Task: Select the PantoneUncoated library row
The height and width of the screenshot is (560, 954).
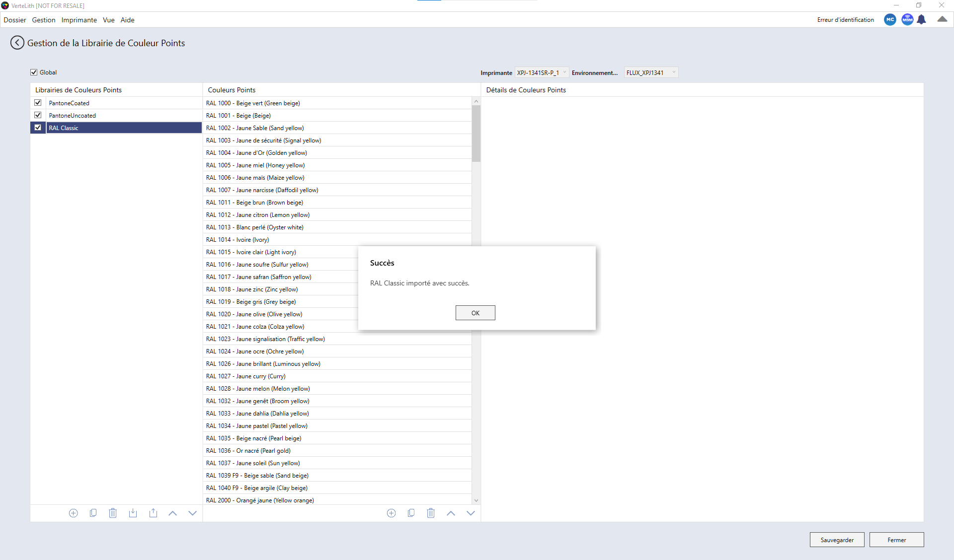Action: point(124,115)
